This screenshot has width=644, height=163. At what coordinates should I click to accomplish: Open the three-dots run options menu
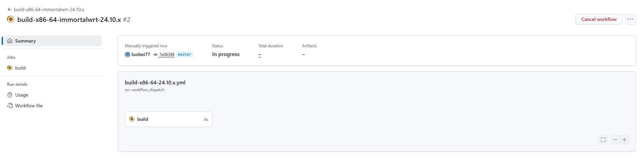tap(630, 19)
